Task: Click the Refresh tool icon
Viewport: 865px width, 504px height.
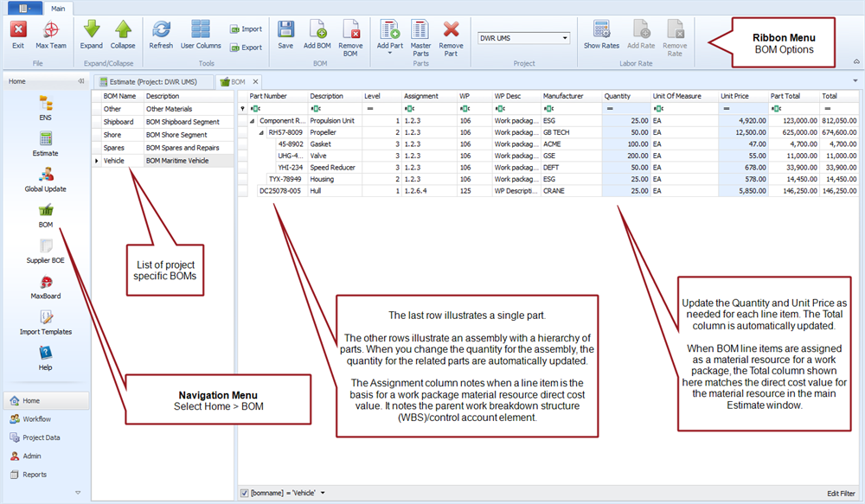Action: tap(161, 35)
